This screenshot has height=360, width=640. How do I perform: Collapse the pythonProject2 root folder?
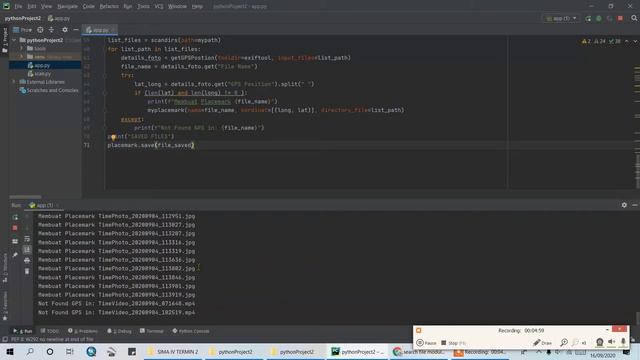point(14,40)
